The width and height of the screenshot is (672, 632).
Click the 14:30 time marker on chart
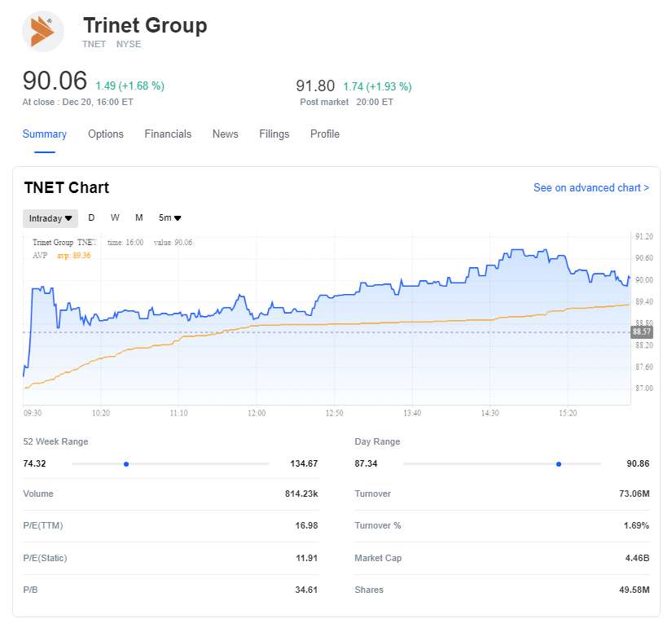pos(490,414)
